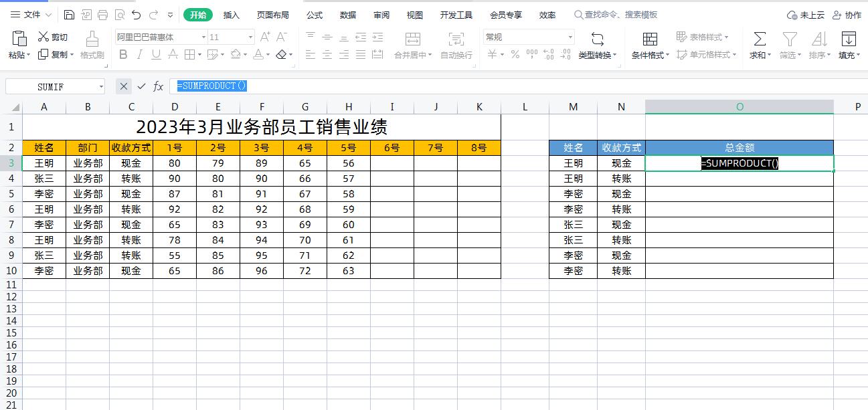The image size is (868, 410).
Task: Expand the Conditional Formatting (条件格式) dropdown
Action: coord(667,56)
